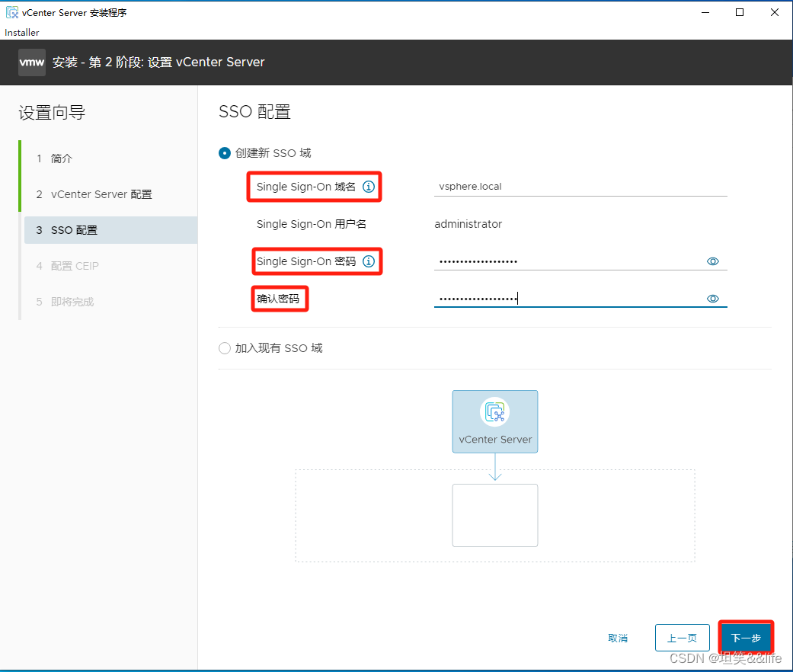Click the 取消 link
Viewport: 793px width, 672px height.
[618, 638]
